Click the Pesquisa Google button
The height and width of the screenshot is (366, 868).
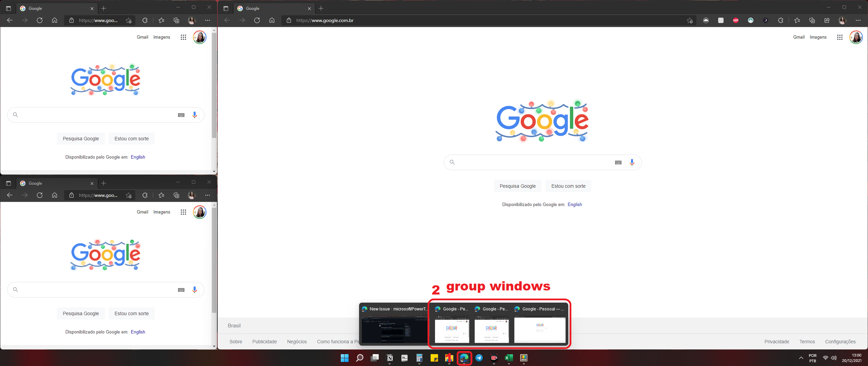[x=518, y=186]
